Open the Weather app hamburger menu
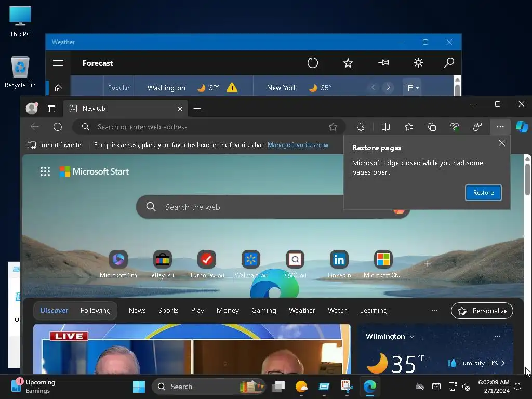 [x=58, y=63]
